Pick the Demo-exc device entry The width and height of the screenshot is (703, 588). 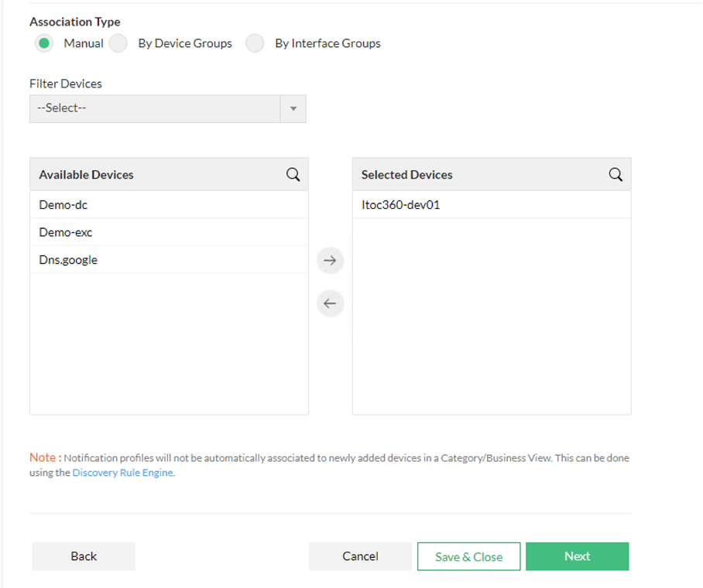pos(66,232)
